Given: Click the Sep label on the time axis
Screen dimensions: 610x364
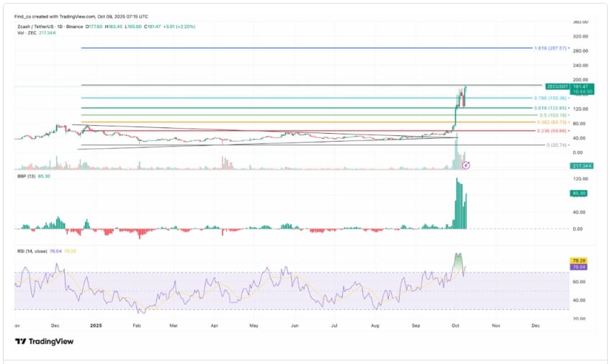Looking at the screenshot, I should (416, 326).
